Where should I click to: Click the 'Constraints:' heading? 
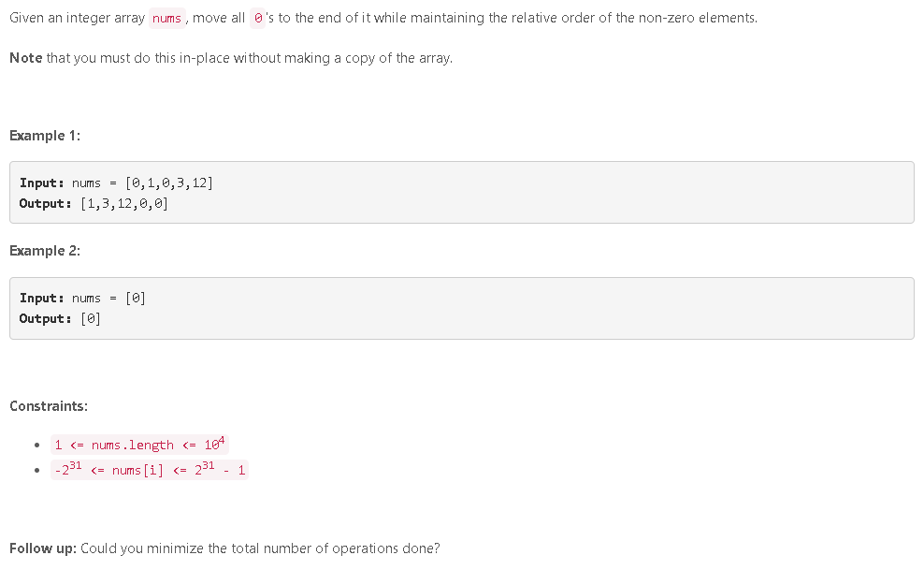click(49, 406)
